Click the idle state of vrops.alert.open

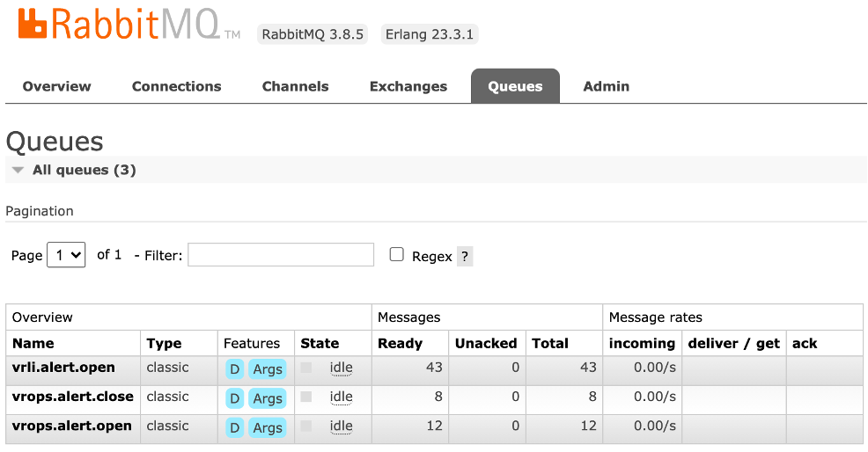coord(341,426)
